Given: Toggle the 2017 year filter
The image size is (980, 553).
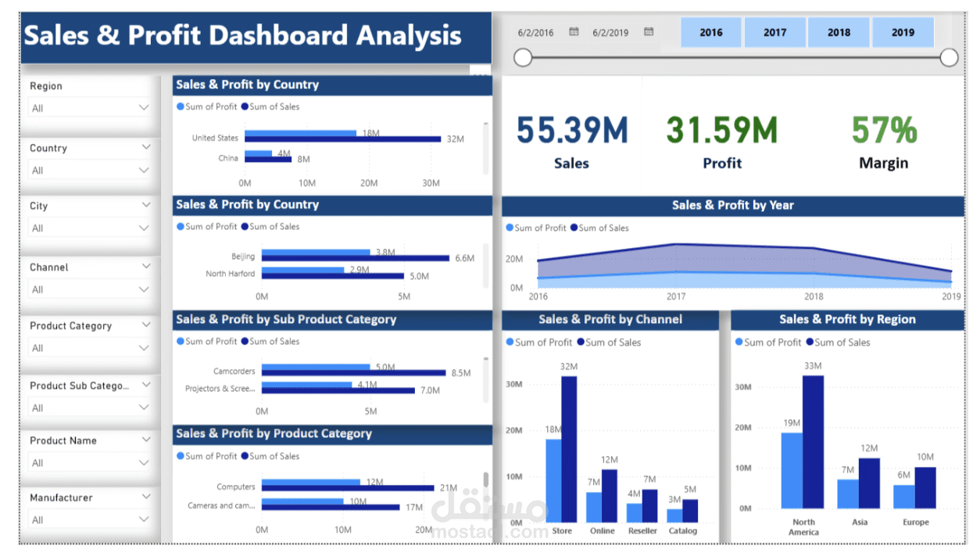Looking at the screenshot, I should pos(774,32).
